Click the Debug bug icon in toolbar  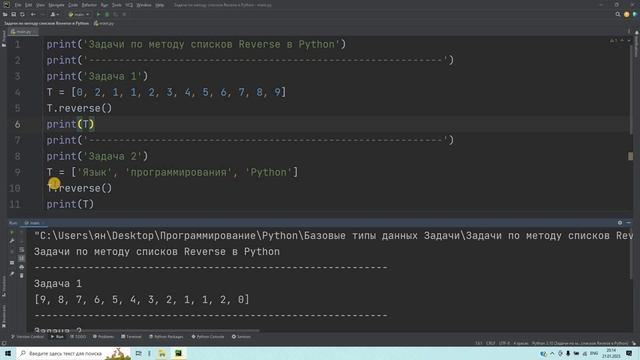pos(107,14)
